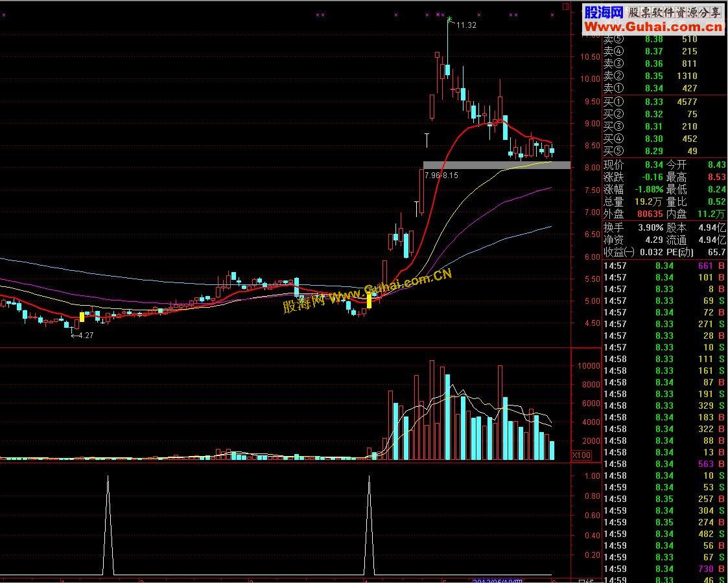Click the red square icon atop the chart
Image resolution: width=728 pixels, height=583 pixels.
[565, 6]
